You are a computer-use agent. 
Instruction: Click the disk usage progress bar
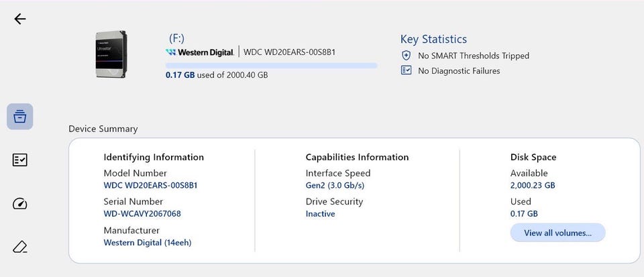click(271, 65)
